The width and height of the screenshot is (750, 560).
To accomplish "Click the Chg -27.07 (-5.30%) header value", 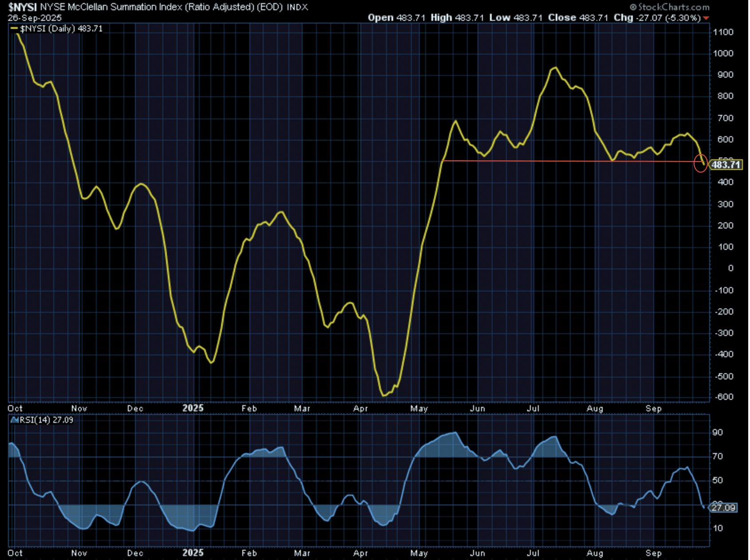I will pos(657,18).
